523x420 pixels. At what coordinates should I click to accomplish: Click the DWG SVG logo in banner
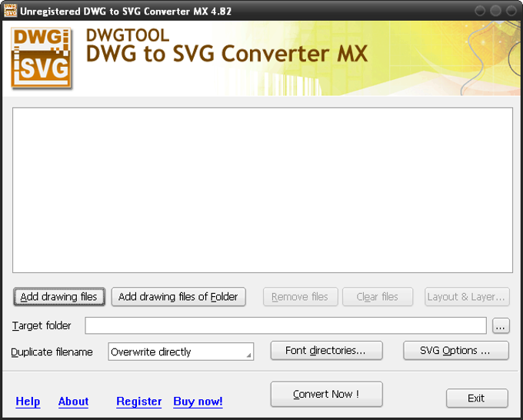pyautogui.click(x=42, y=58)
